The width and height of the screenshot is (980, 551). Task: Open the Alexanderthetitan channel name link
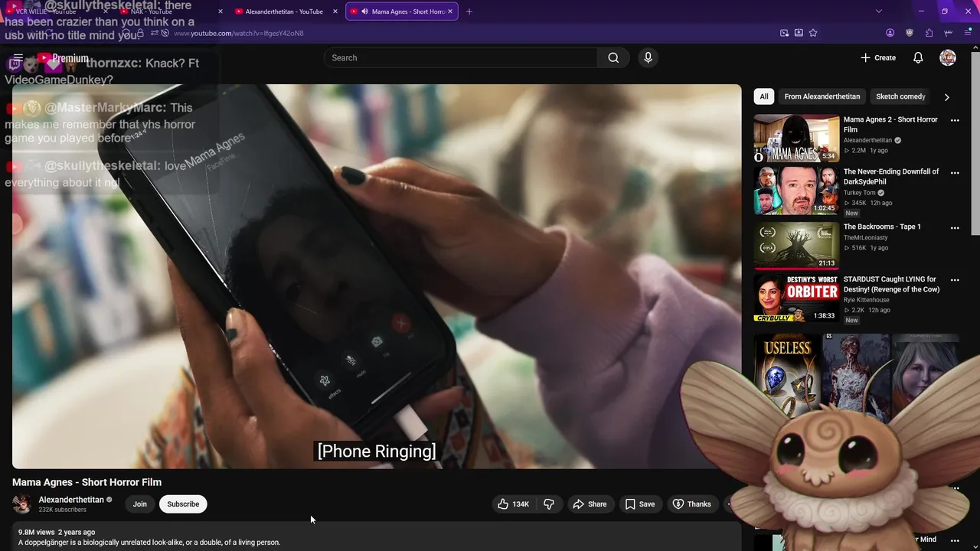[x=71, y=500]
